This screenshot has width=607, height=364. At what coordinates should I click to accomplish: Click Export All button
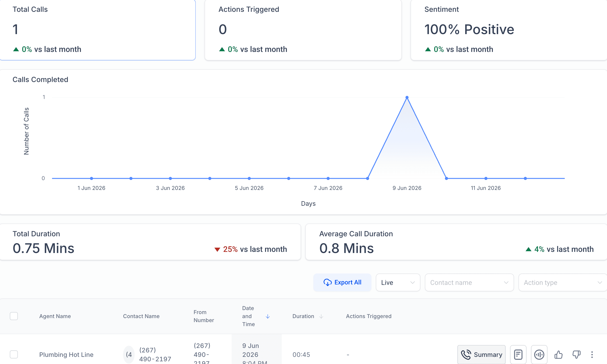point(342,282)
